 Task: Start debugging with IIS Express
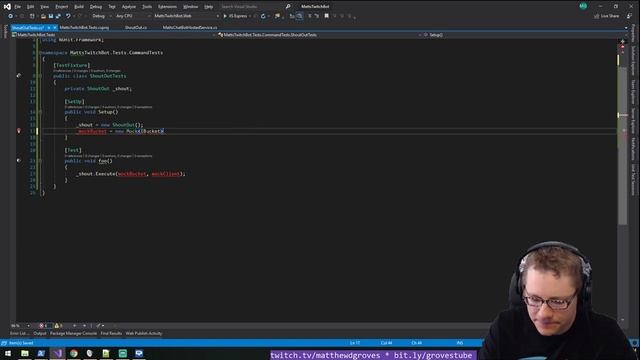click(x=236, y=16)
